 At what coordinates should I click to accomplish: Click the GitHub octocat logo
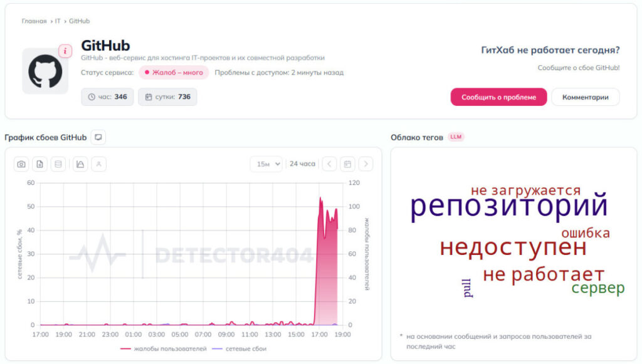(x=45, y=71)
